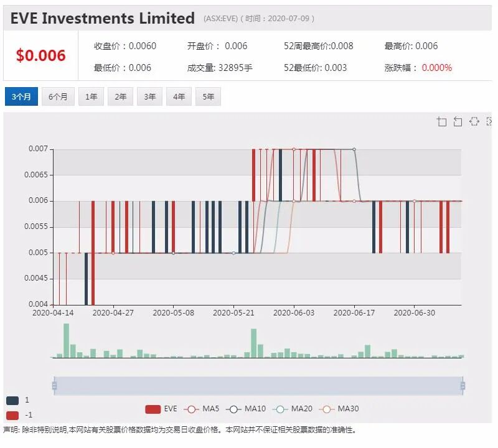
Task: Switch to the 1年 range tab
Action: (x=91, y=96)
